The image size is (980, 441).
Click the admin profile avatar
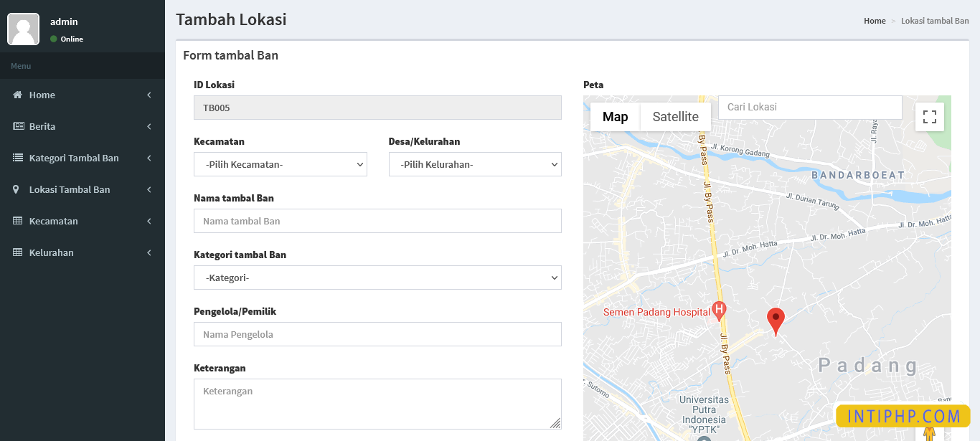click(x=23, y=29)
